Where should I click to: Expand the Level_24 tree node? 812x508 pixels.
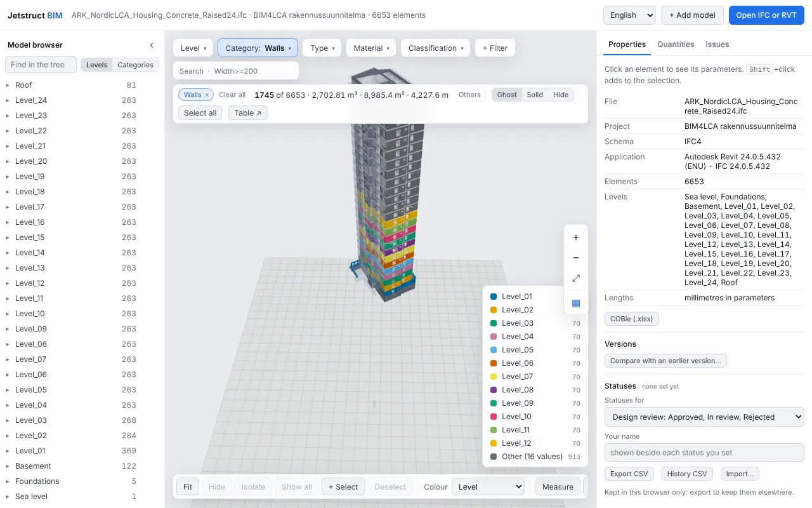[8, 100]
